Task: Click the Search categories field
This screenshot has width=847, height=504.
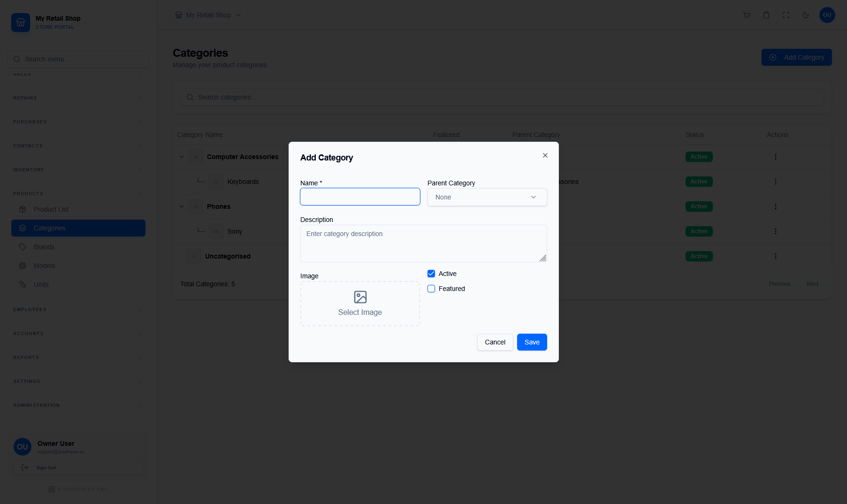Action: coord(502,97)
